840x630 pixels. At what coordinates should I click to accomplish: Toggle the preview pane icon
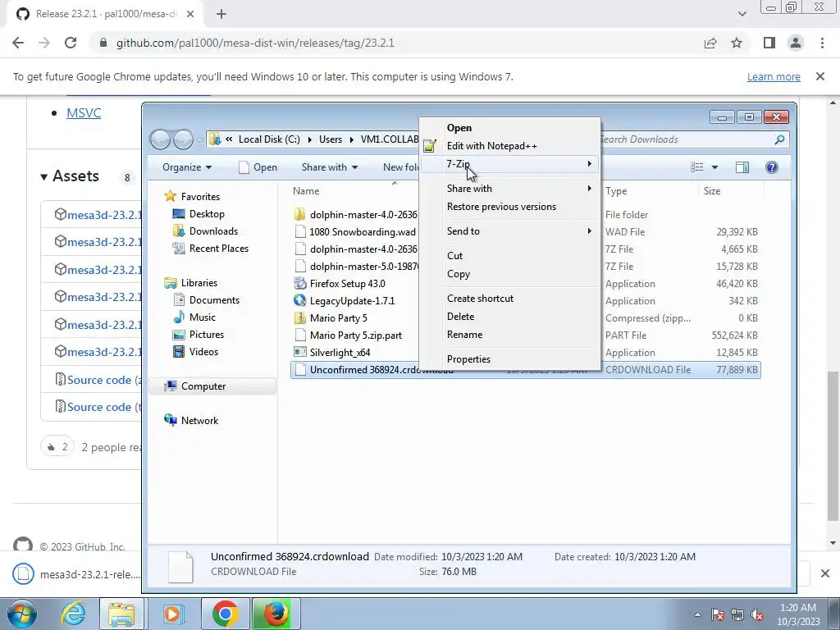pos(742,167)
